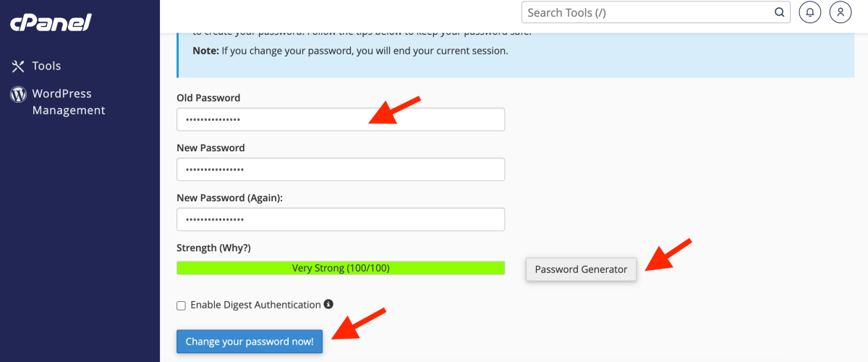The image size is (868, 362).
Task: Click the Enable Digest Authentication label text
Action: [x=255, y=305]
